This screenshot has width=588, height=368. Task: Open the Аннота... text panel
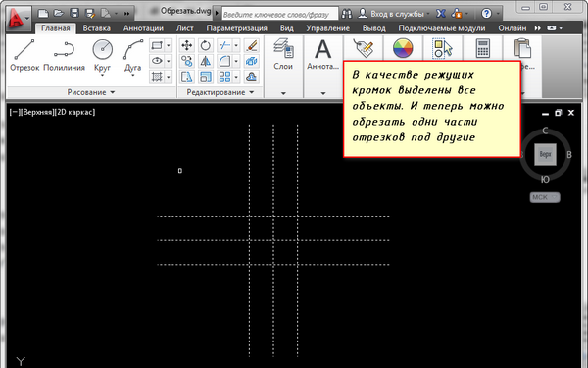pyautogui.click(x=322, y=54)
